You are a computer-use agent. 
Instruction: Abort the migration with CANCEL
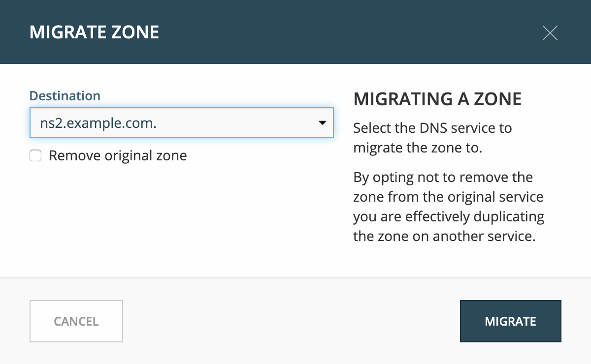click(x=76, y=321)
